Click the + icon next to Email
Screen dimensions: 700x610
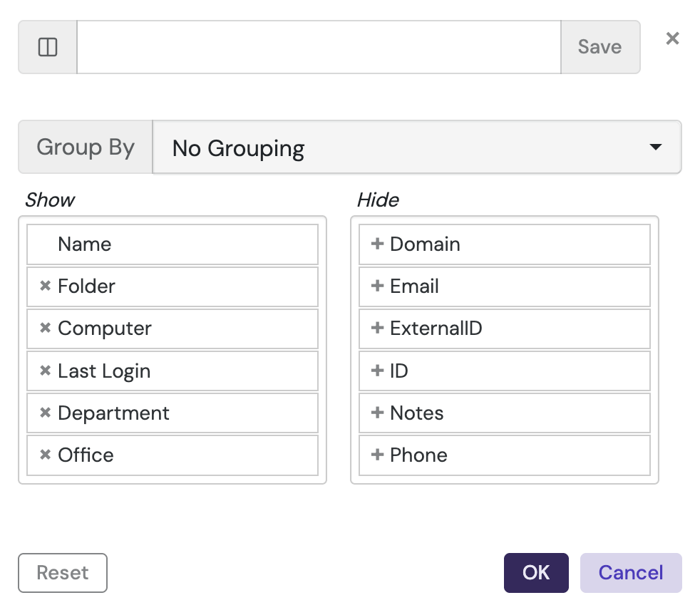(x=377, y=286)
